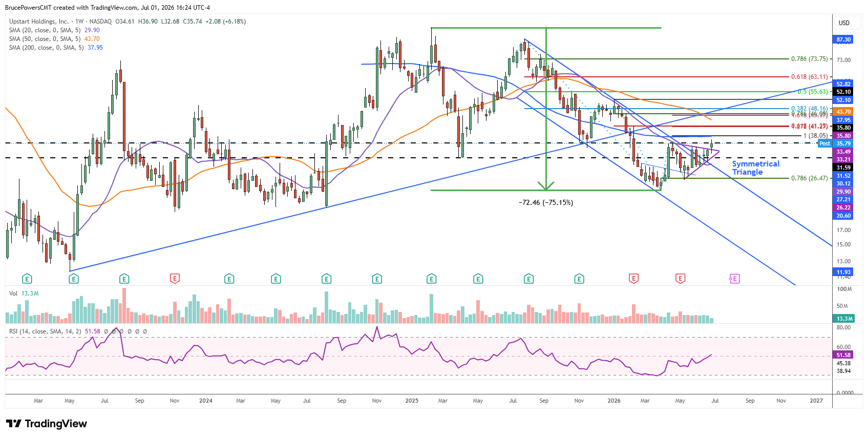Select the 2026 label on the time axis
Screen dimensions: 868x439
coord(614,401)
